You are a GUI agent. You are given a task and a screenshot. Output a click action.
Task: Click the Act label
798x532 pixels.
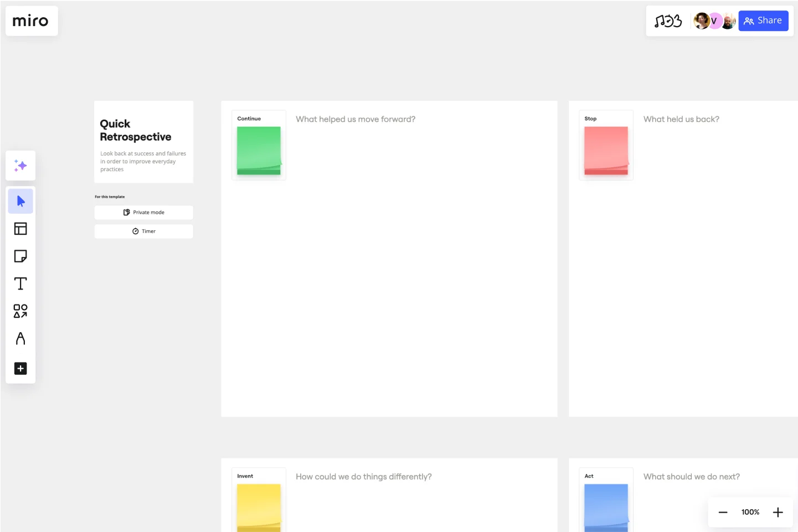point(589,476)
